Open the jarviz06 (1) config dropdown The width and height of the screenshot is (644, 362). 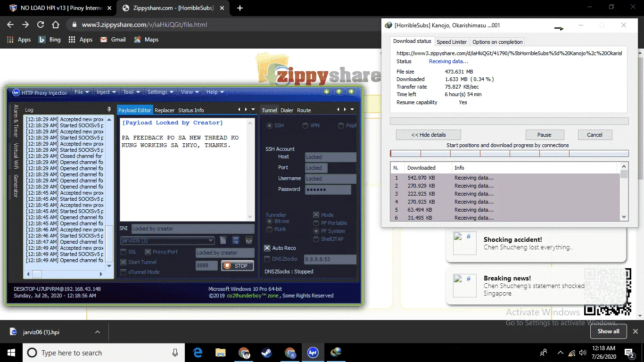pos(167,240)
